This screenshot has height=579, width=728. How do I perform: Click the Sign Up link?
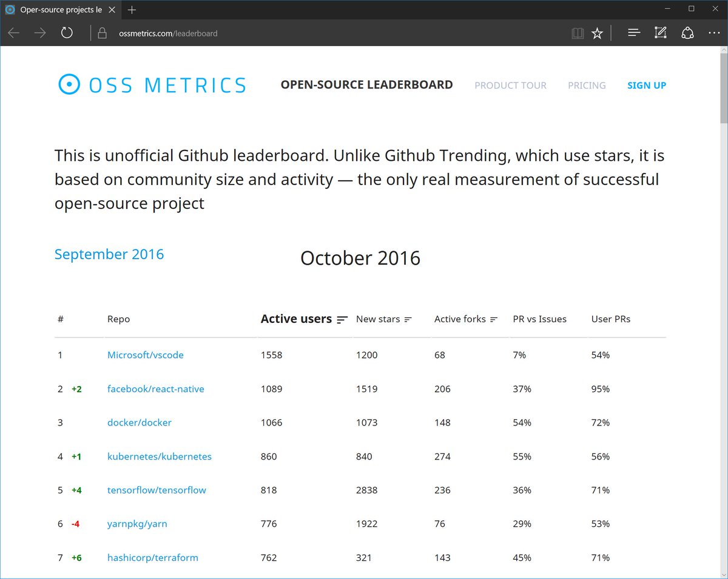[x=647, y=86]
